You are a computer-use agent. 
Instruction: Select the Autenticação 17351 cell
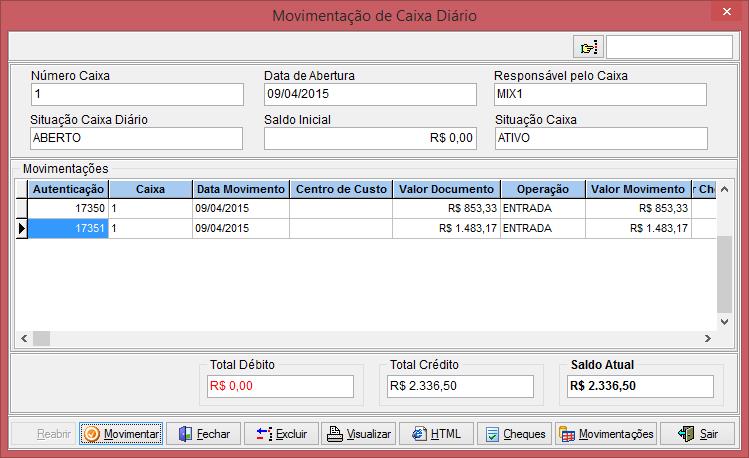[x=67, y=228]
